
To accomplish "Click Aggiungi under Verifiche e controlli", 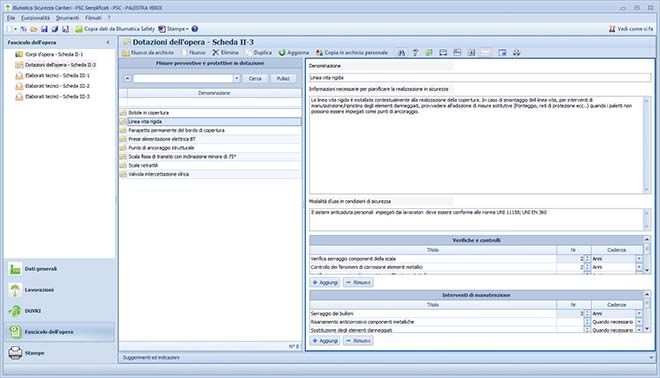I will (x=325, y=282).
